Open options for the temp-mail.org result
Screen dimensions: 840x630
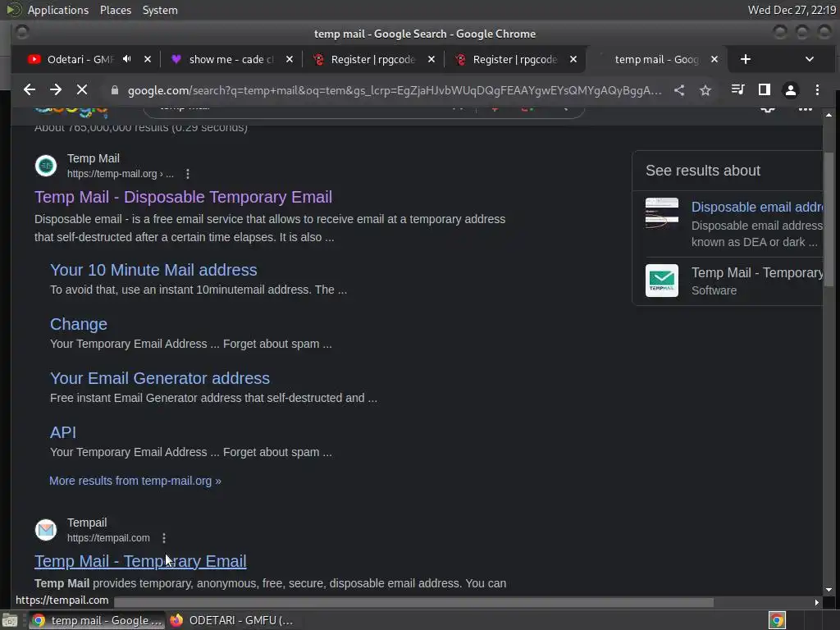(188, 174)
